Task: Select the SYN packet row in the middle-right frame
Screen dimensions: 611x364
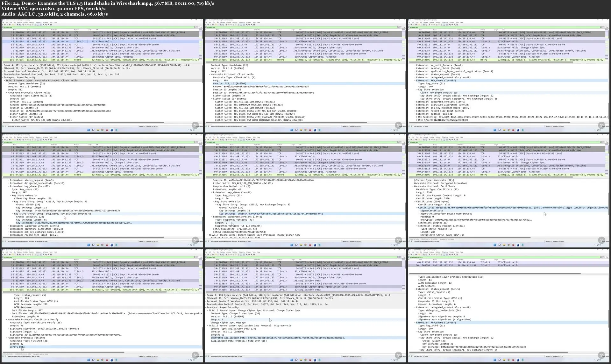Action: pos(507,147)
